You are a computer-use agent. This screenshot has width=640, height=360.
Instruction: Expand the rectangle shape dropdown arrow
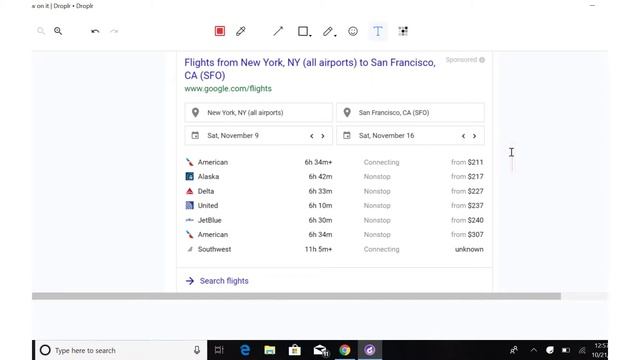click(x=311, y=36)
